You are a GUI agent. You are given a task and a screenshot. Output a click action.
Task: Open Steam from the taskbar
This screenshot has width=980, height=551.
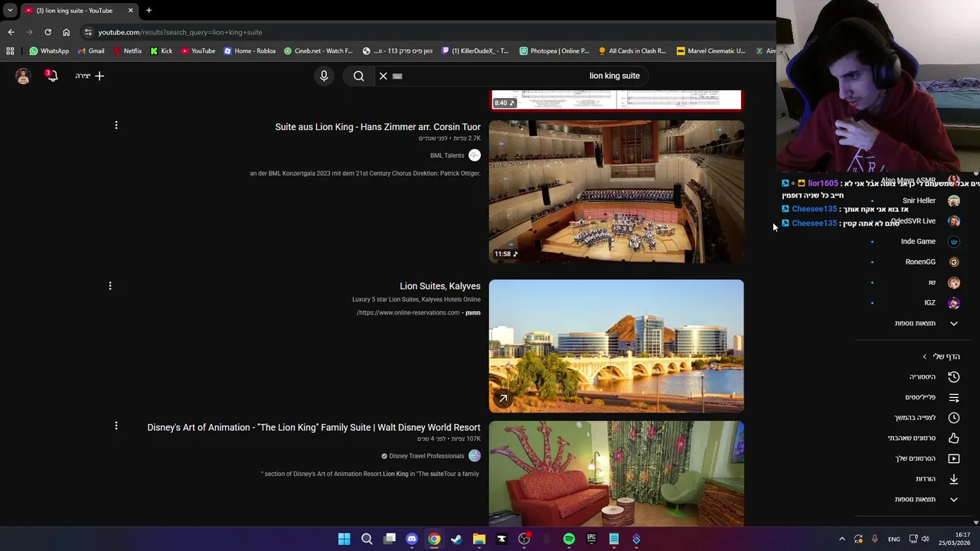coord(456,539)
